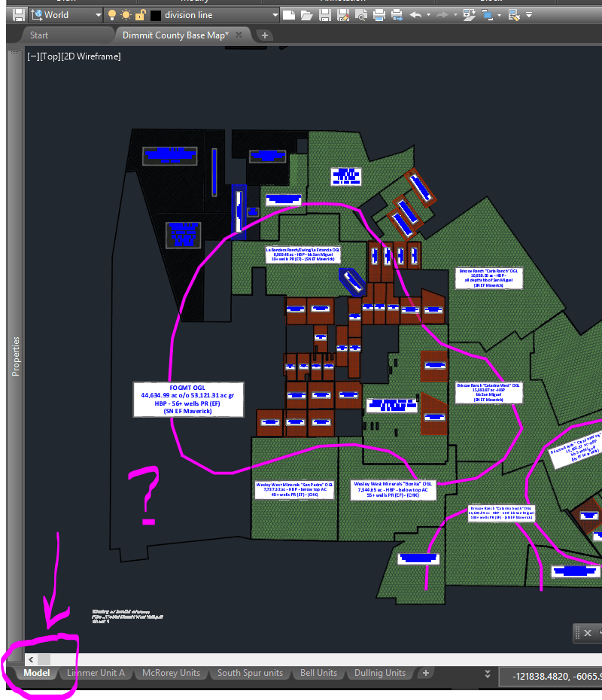Click the left layout tab scroll arrow
The width and height of the screenshot is (602, 700).
pyautogui.click(x=30, y=659)
